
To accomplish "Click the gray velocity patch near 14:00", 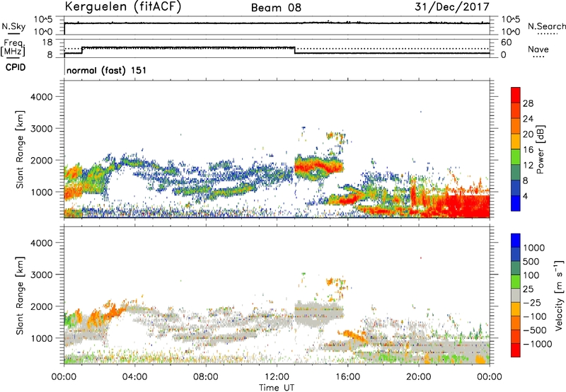I will tap(319, 313).
